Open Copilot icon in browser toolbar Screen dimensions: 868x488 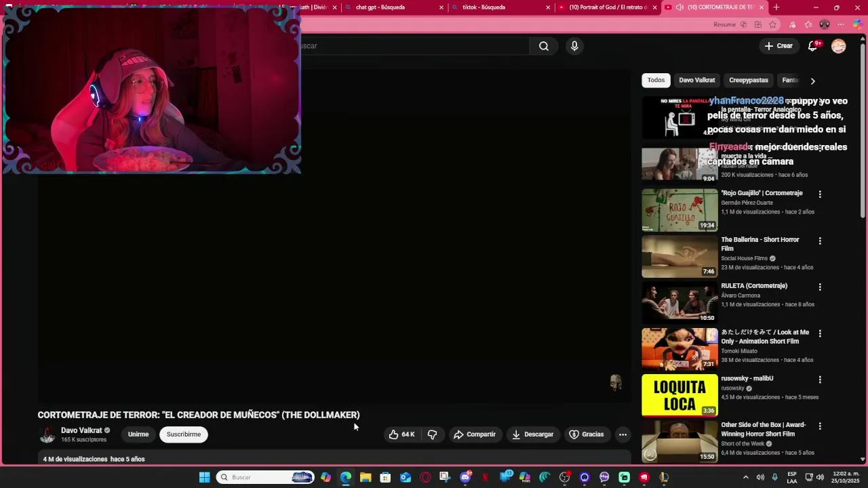(x=858, y=24)
